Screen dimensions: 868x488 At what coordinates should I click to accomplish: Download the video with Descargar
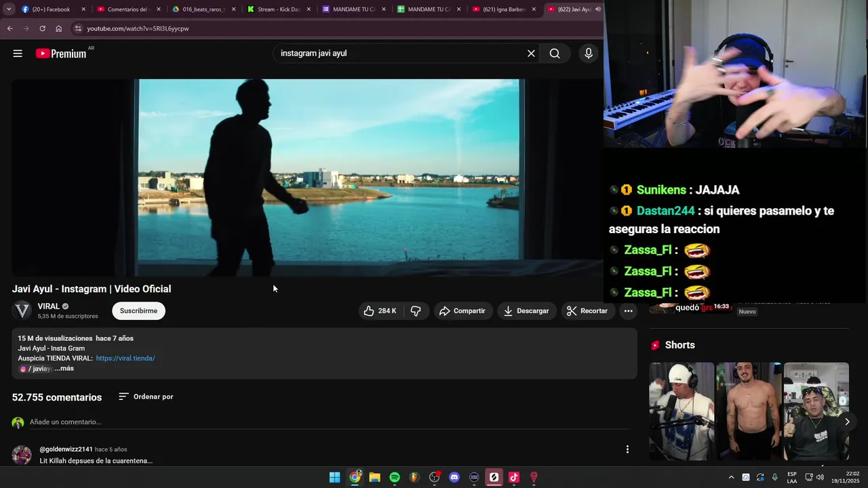(526, 310)
